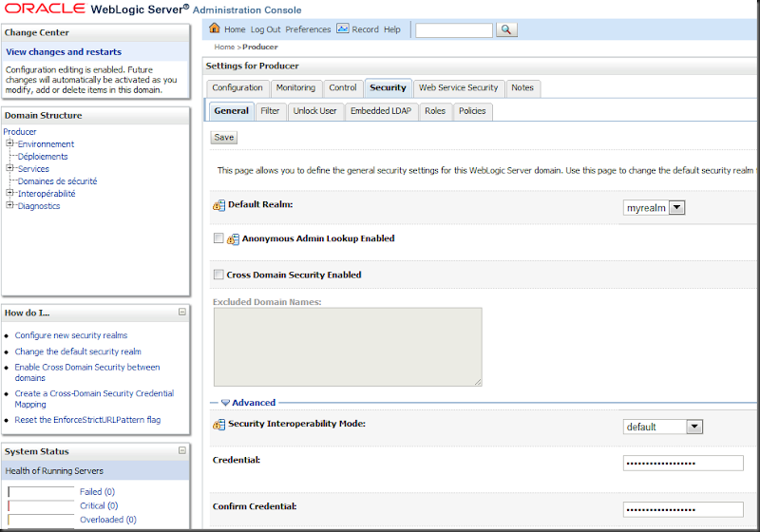Open the Control tab
This screenshot has height=532, width=760.
pyautogui.click(x=343, y=88)
